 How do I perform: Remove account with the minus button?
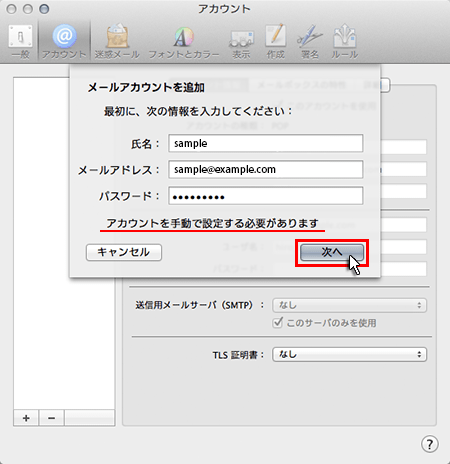[x=51, y=418]
